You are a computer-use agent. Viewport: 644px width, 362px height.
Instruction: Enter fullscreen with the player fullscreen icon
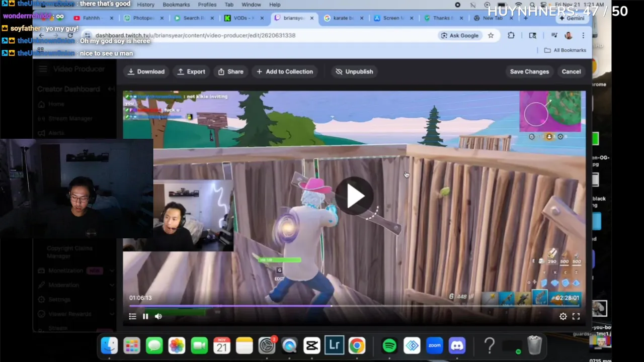(576, 316)
